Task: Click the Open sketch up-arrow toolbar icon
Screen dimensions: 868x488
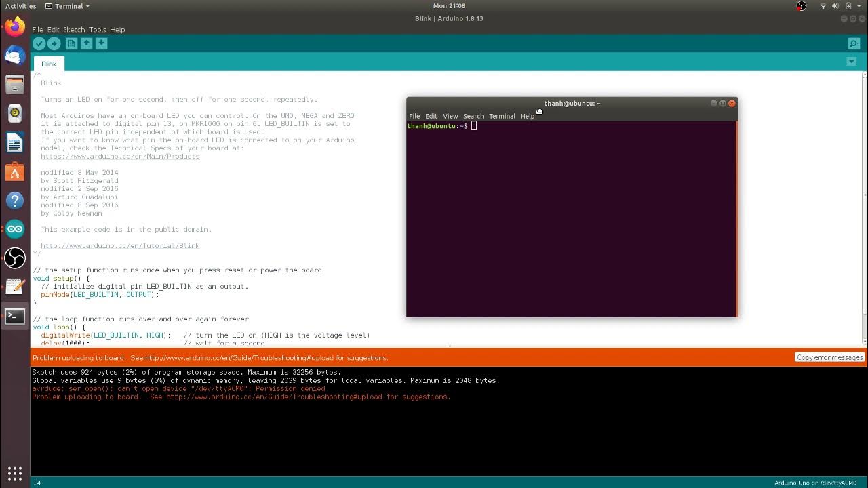Action: pos(87,43)
